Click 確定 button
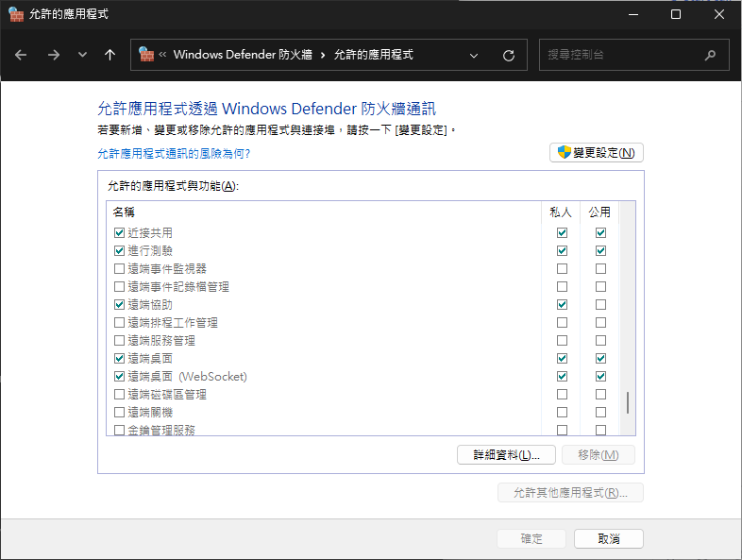 [531, 538]
